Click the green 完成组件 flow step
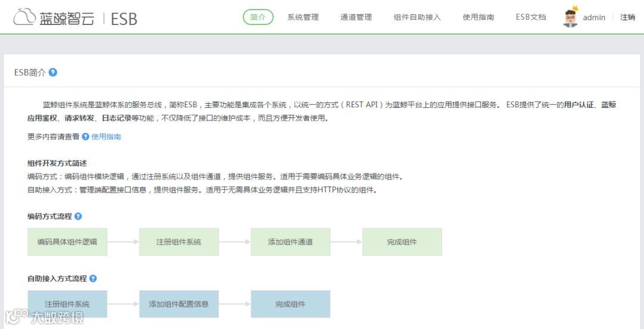The image size is (644, 329). pyautogui.click(x=402, y=242)
